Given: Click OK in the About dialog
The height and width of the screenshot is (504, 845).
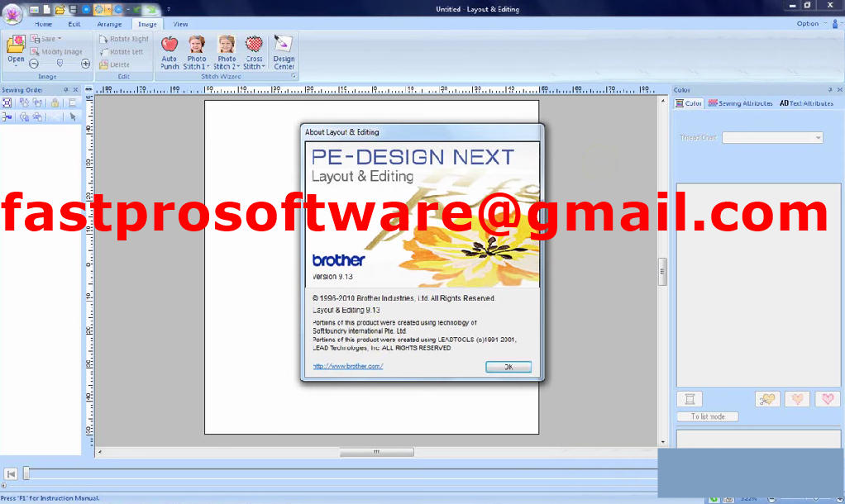Looking at the screenshot, I should (508, 367).
